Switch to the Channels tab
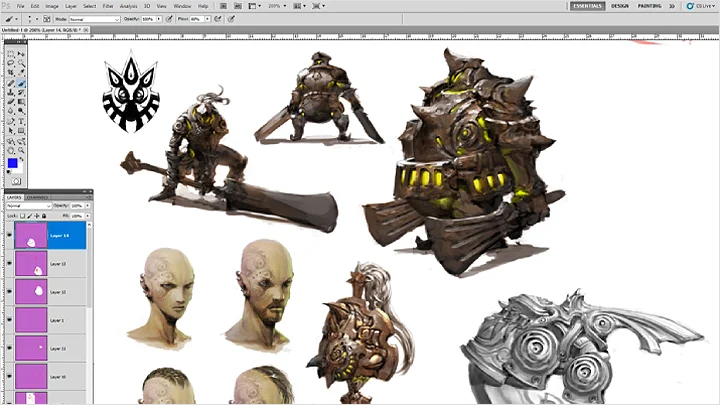 coord(38,197)
